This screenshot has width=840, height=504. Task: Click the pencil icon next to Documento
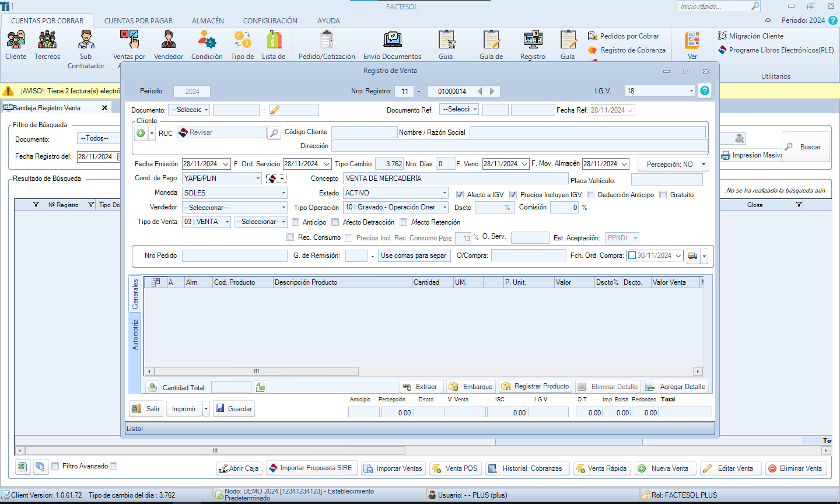pos(275,110)
